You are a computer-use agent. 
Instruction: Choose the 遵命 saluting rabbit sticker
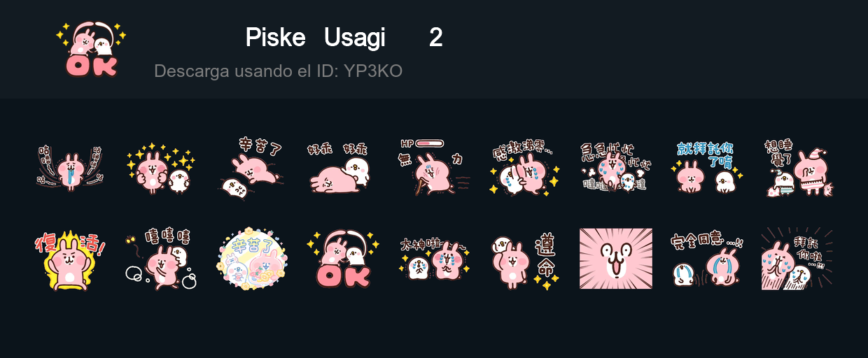(525, 259)
